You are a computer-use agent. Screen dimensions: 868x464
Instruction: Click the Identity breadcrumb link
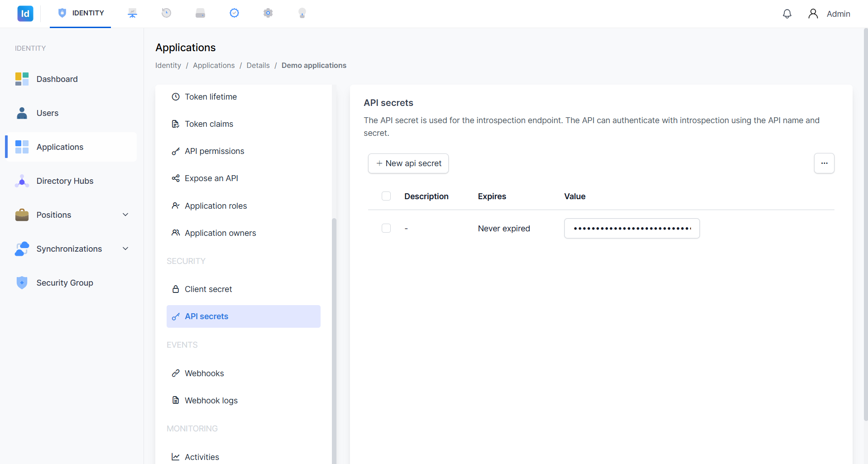click(168, 65)
